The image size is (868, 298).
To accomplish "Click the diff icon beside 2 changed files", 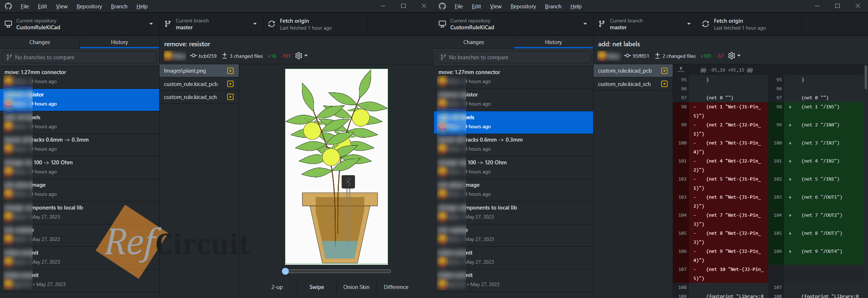I will tap(658, 56).
